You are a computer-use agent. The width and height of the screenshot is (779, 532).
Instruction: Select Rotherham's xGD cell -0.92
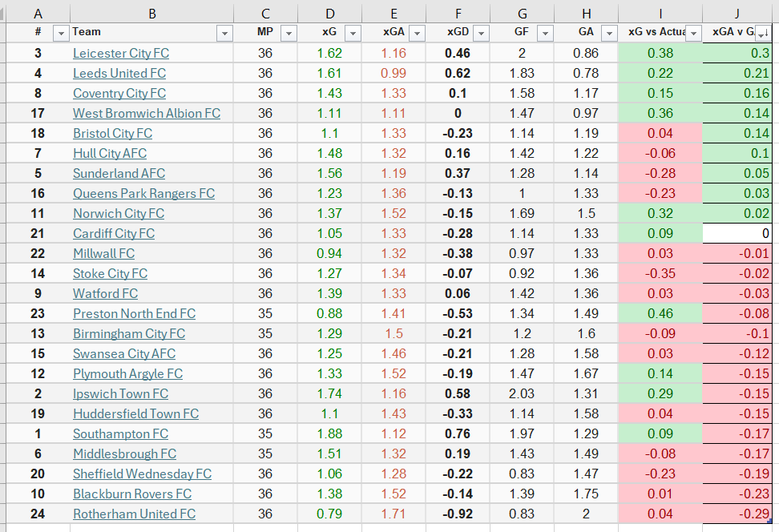[x=458, y=514]
